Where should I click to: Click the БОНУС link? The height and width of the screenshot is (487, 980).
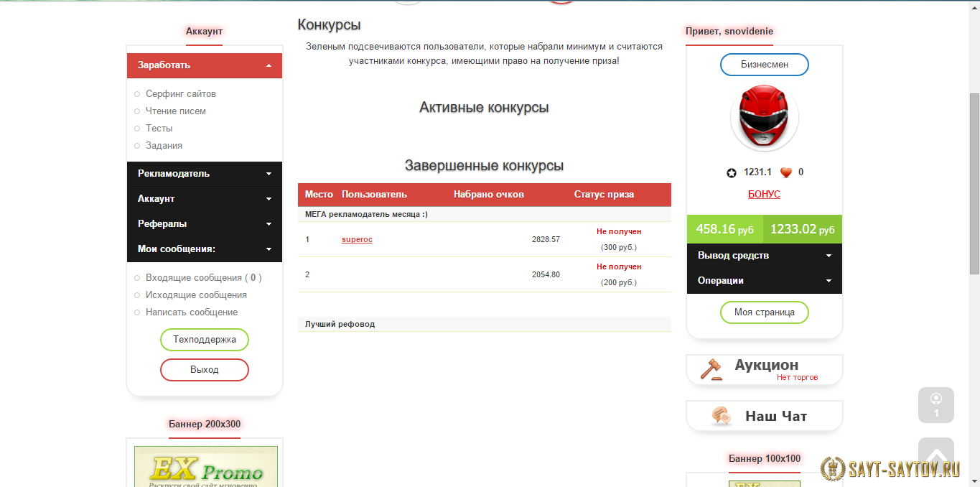click(x=764, y=195)
